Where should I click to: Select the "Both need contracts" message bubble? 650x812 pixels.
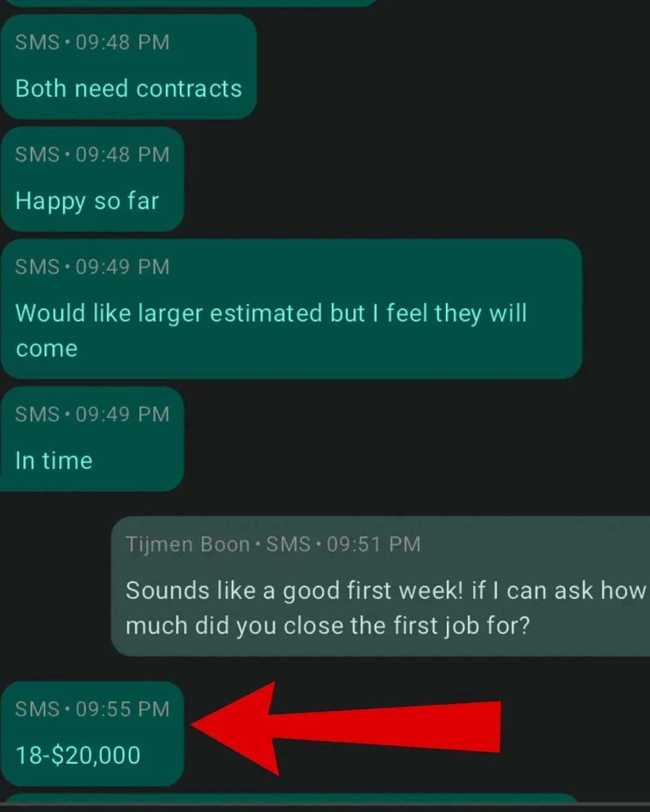pos(129,67)
